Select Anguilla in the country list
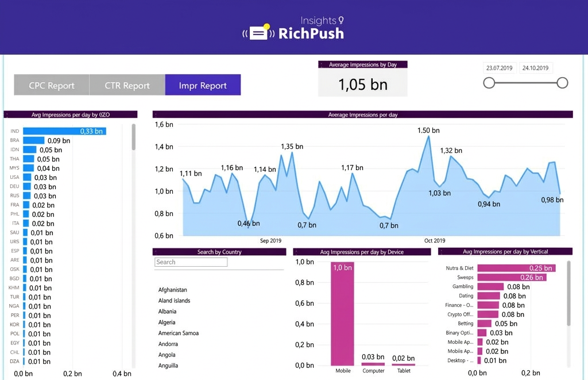 (x=168, y=366)
